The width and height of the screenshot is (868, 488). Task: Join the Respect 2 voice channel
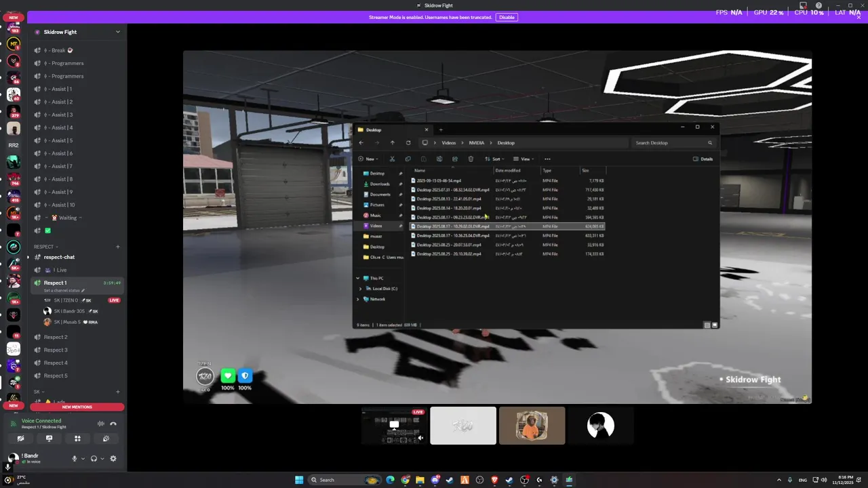pyautogui.click(x=77, y=337)
